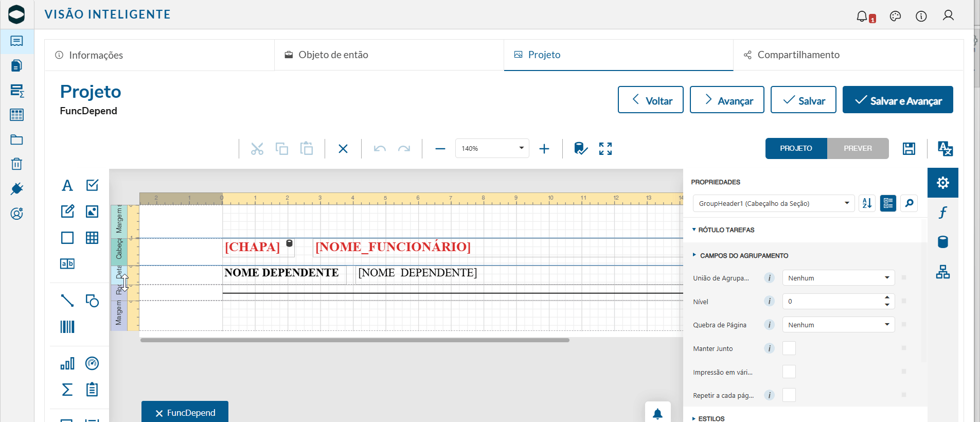Toggle the Impressão em vári... checkbox
Viewport: 980px width, 422px height.
(789, 372)
